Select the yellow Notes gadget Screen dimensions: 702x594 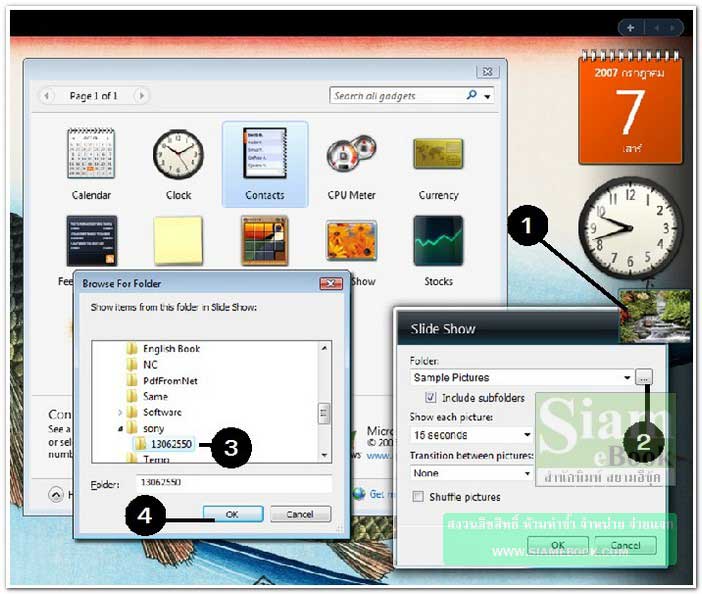(178, 240)
